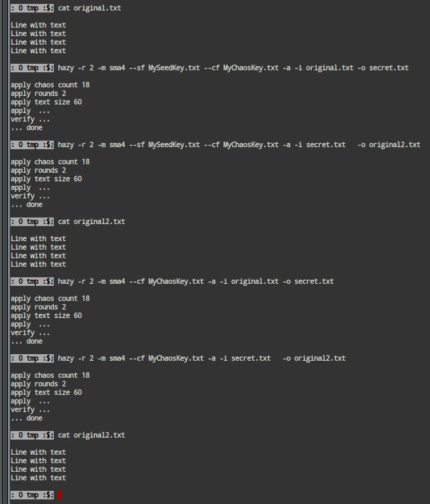
Task: Click the first 'verify ...' output line
Action: click(x=31, y=119)
